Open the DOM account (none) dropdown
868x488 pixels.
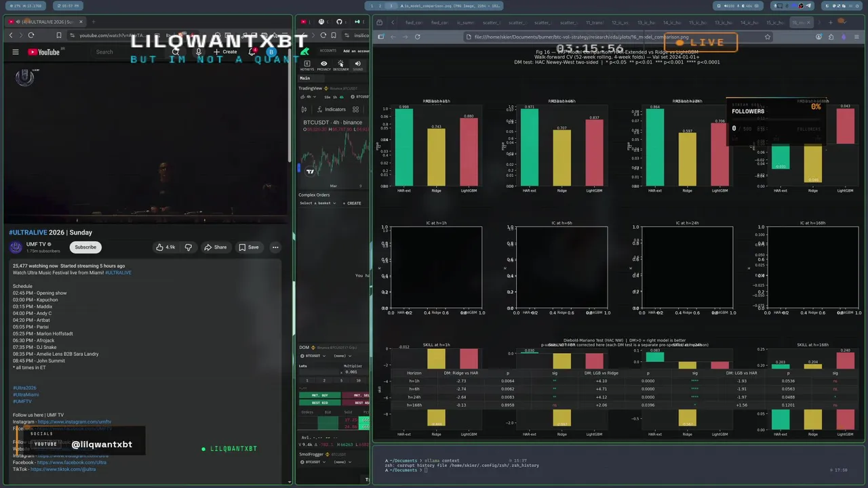point(342,356)
